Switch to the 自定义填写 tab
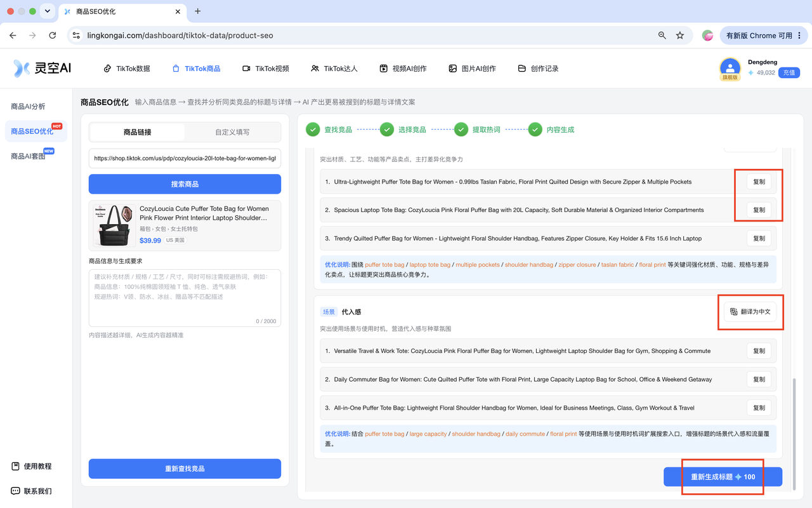The height and width of the screenshot is (508, 812). (x=232, y=132)
